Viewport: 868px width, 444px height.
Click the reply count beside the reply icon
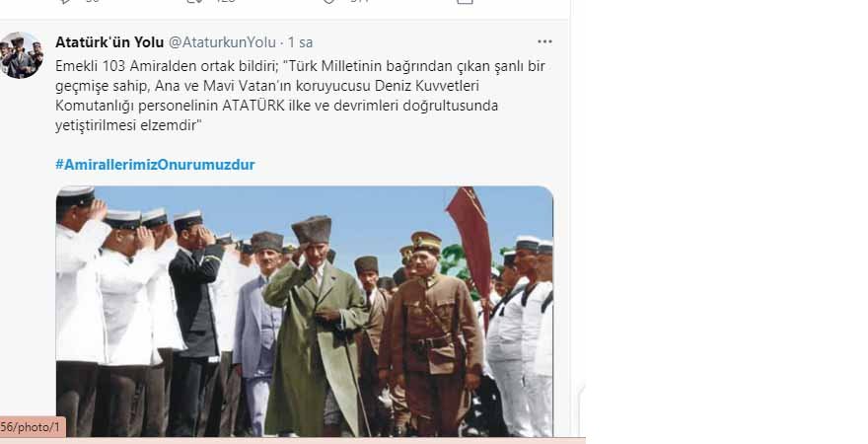pos(92,2)
